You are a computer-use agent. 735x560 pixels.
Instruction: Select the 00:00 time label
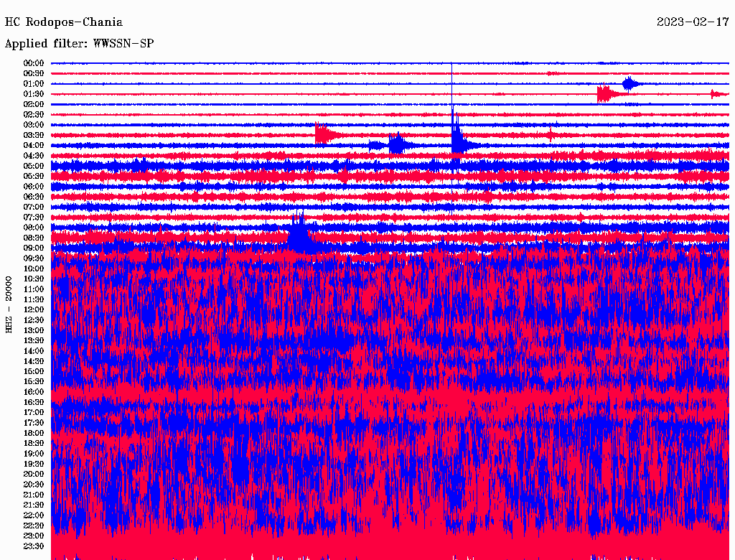[x=34, y=63]
